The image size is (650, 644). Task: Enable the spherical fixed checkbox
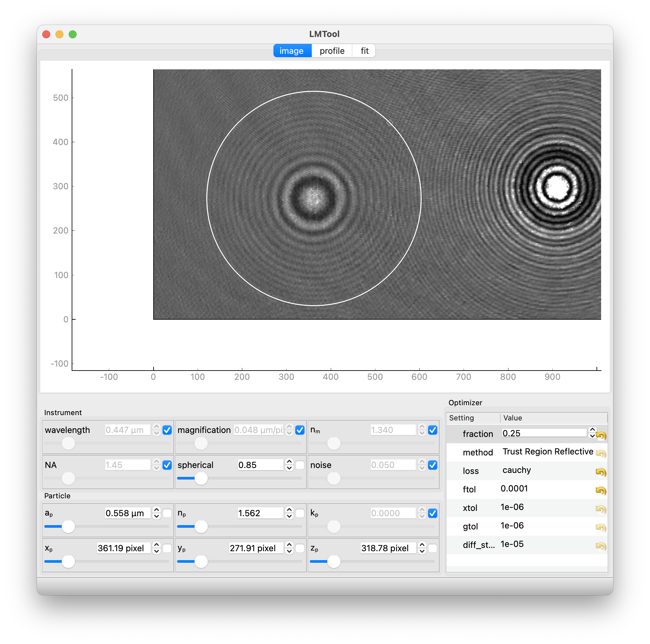point(300,465)
